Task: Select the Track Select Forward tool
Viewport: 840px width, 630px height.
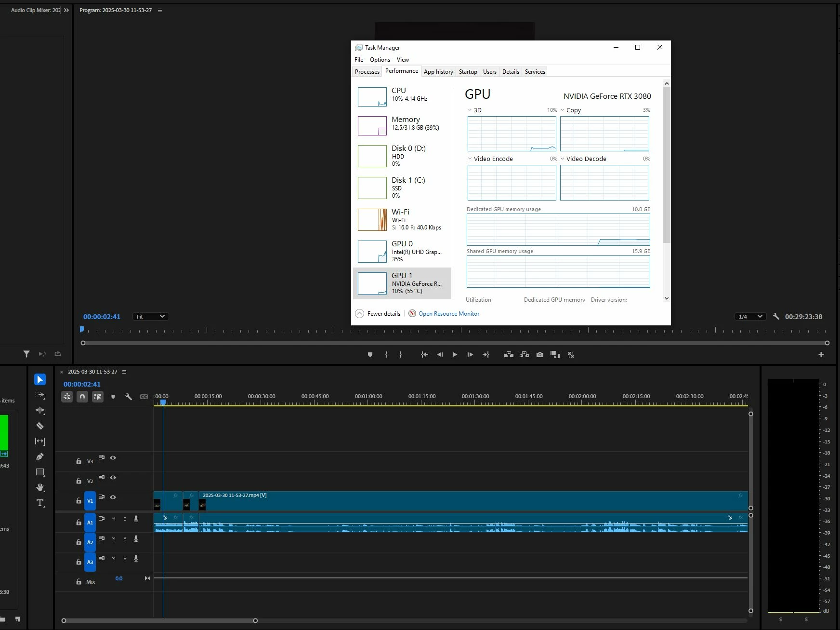Action: [x=40, y=395]
